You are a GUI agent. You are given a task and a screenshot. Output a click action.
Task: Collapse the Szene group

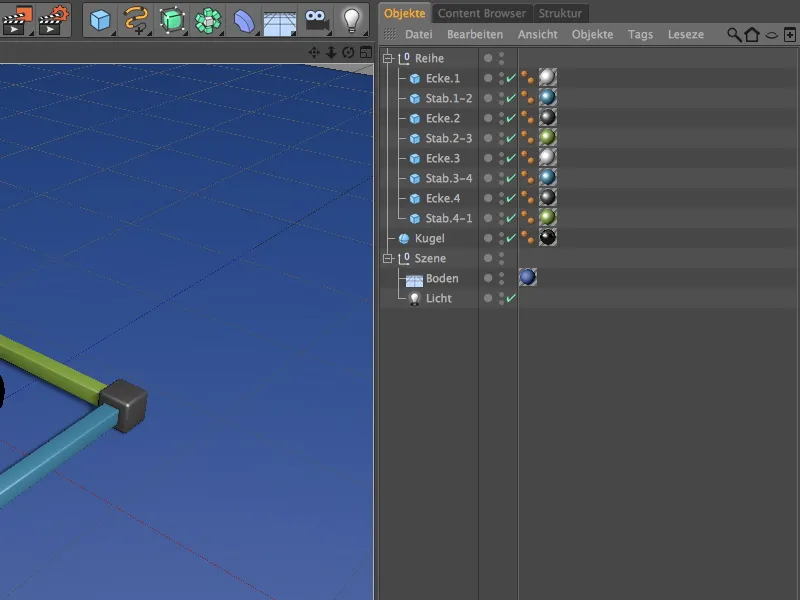pyautogui.click(x=388, y=258)
